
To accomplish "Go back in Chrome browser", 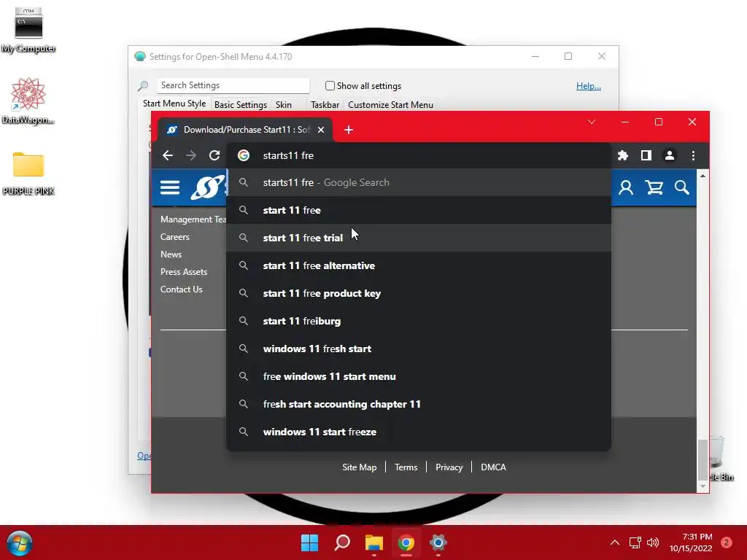I will coord(167,155).
